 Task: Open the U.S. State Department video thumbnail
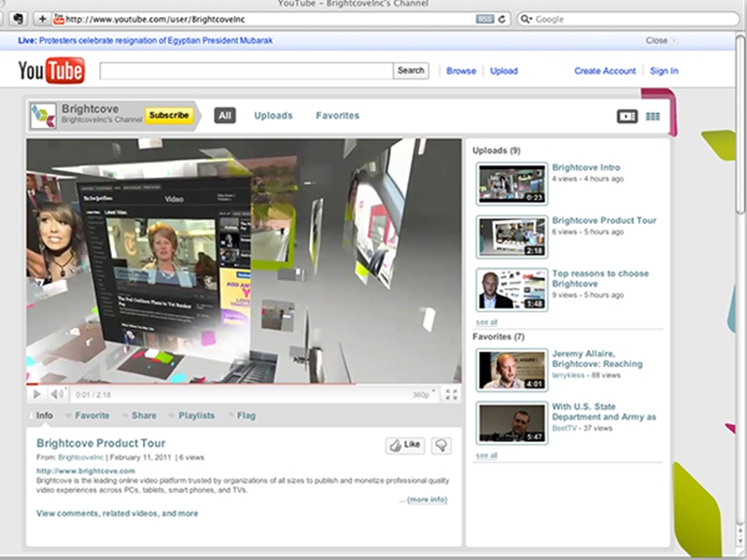(x=512, y=423)
